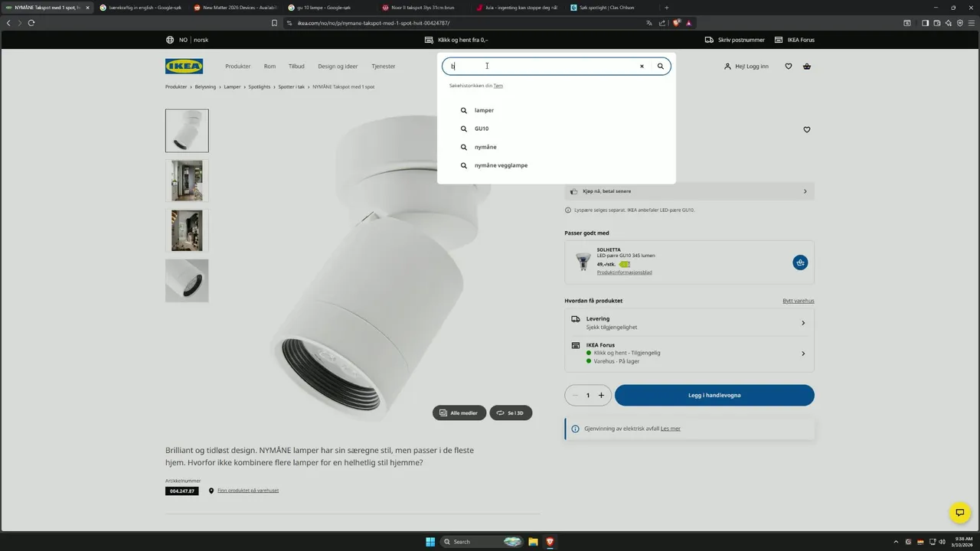Click Hei! Logg inn
980x551 pixels.
click(746, 67)
